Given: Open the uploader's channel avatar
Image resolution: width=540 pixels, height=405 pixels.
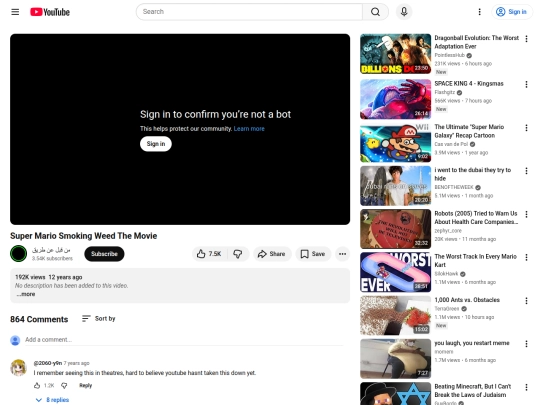Looking at the screenshot, I should point(18,254).
